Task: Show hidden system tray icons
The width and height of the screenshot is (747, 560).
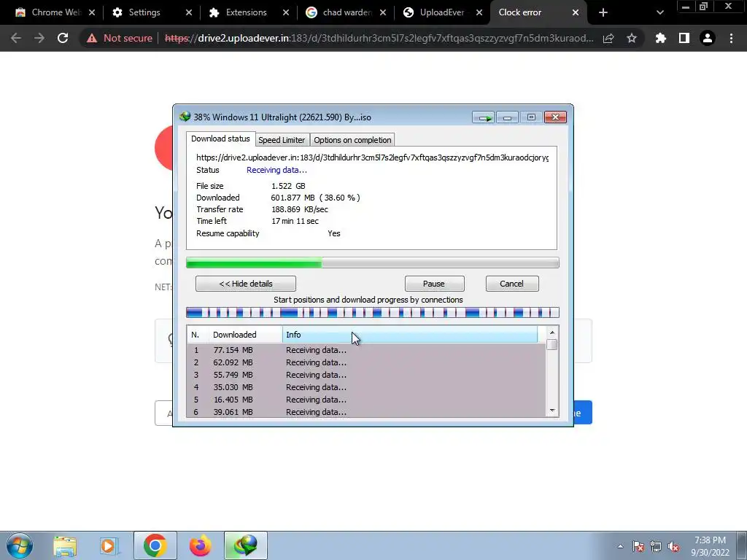Action: 620,547
